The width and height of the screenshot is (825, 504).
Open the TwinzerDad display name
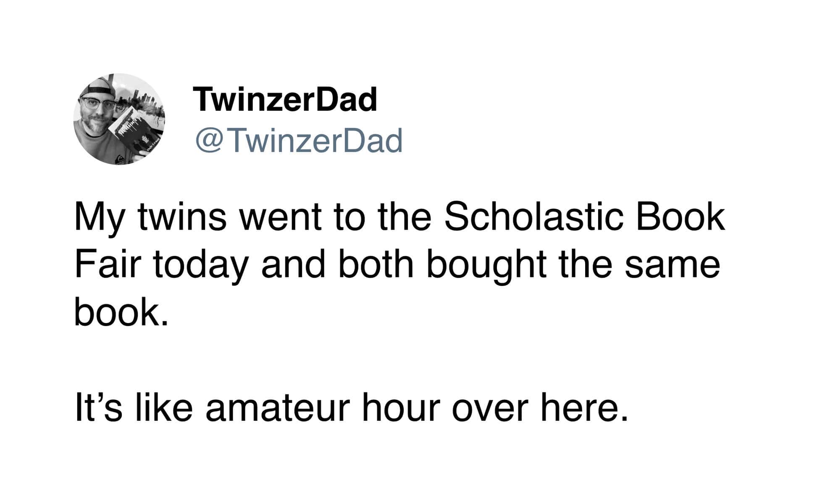(285, 100)
